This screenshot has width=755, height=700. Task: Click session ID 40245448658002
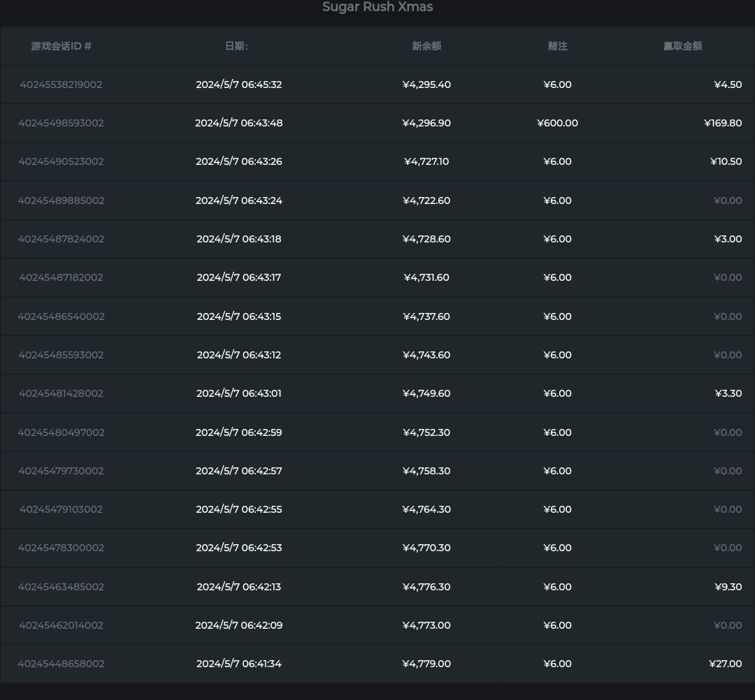point(61,664)
